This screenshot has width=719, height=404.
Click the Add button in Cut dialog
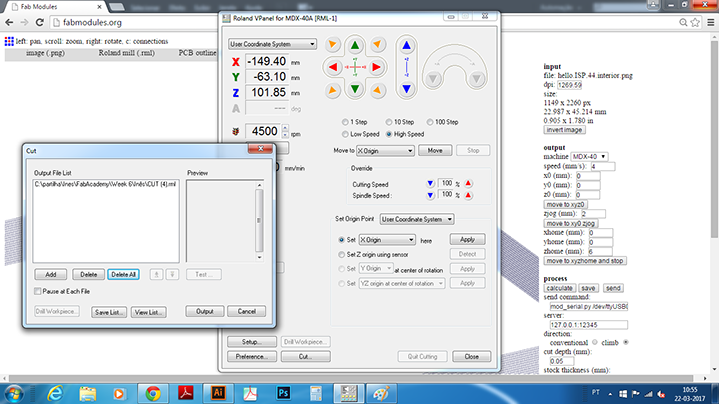tap(50, 275)
